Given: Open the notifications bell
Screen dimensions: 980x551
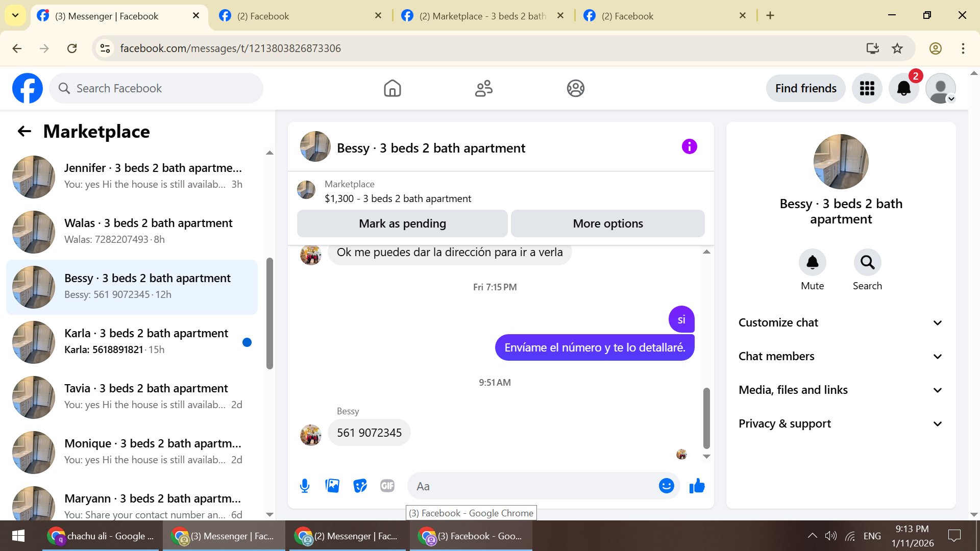Looking at the screenshot, I should click(x=903, y=88).
